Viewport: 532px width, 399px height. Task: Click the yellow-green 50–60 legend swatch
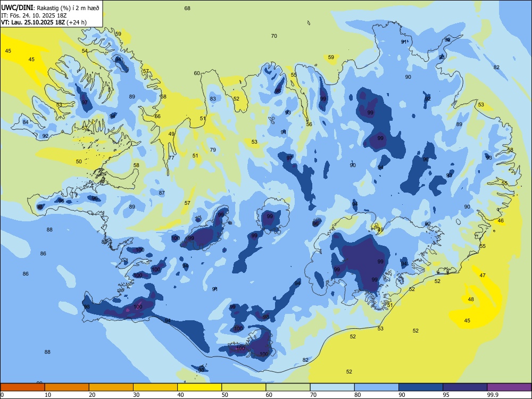click(x=244, y=387)
